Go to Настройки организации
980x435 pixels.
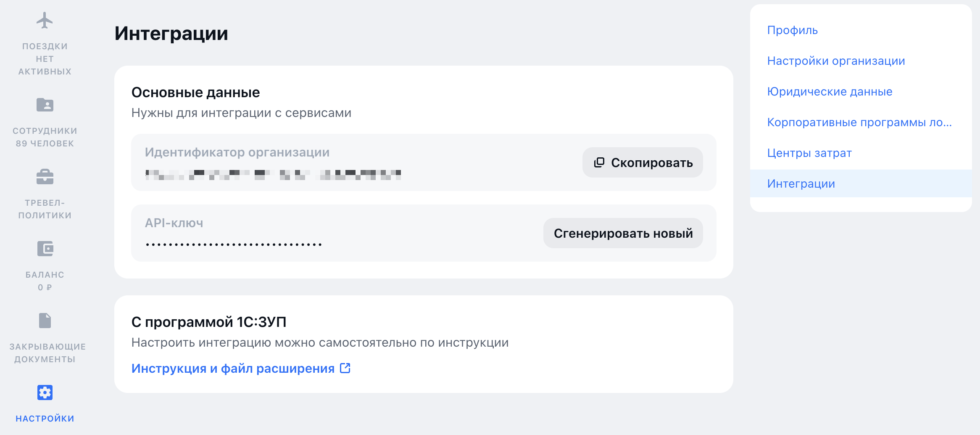836,61
